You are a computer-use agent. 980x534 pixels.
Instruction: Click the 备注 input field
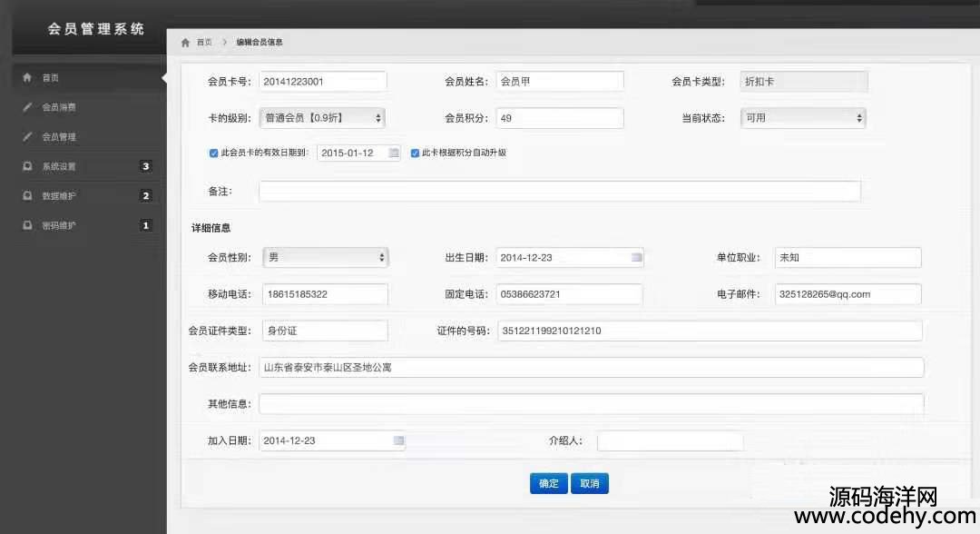(x=560, y=191)
